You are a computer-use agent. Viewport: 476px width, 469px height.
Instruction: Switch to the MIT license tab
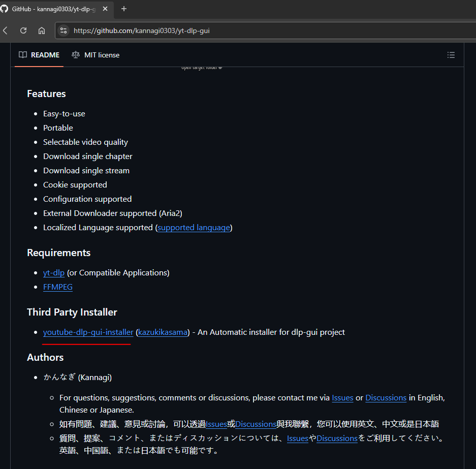pos(96,55)
